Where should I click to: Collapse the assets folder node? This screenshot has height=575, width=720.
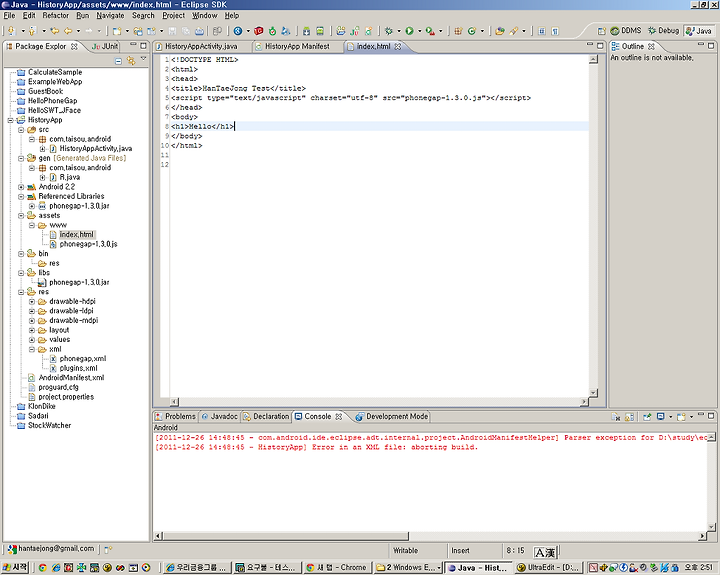tap(21, 216)
